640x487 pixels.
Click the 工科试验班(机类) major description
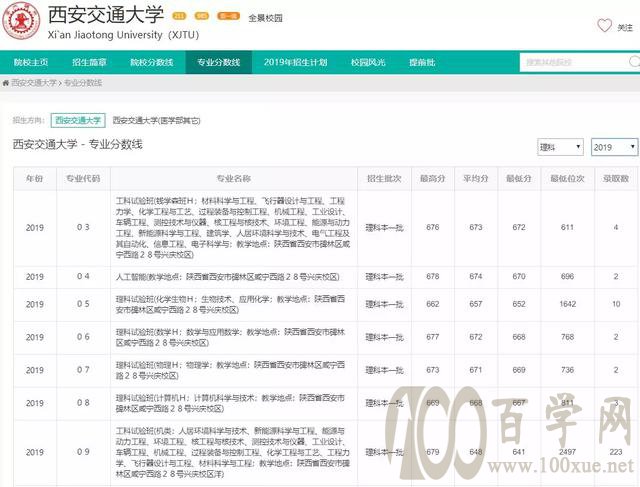233,453
